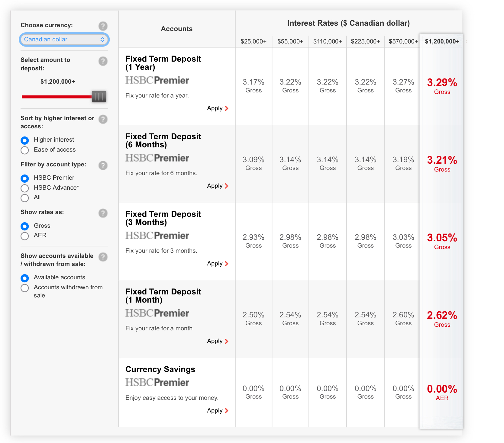
Task: Select the $225,000+ column header
Action: pyautogui.click(x=365, y=41)
